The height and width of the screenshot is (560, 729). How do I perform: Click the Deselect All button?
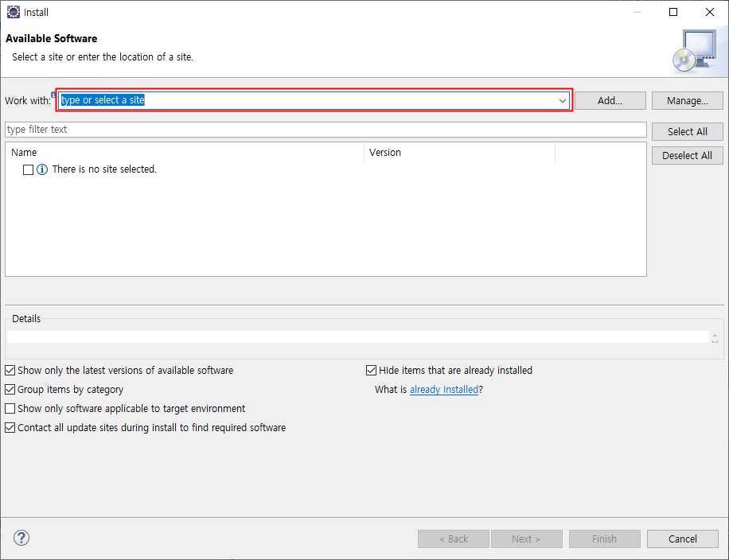[x=687, y=156]
